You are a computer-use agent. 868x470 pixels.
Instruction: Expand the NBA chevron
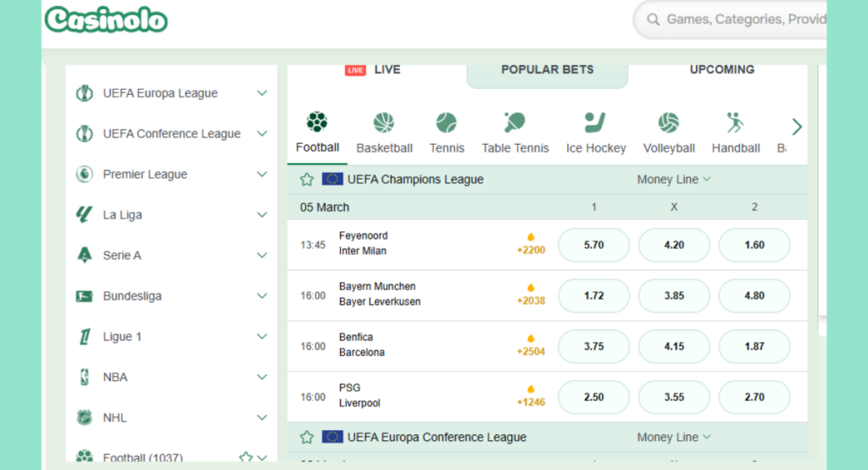click(262, 377)
